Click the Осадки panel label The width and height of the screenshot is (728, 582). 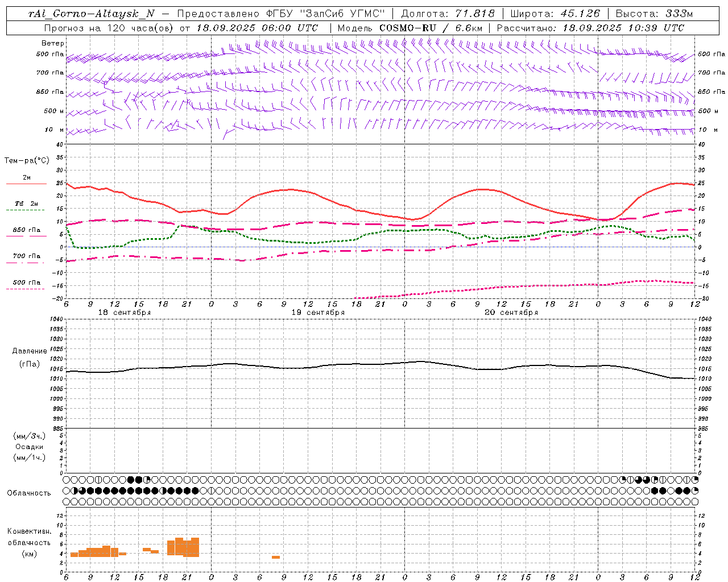point(30,447)
